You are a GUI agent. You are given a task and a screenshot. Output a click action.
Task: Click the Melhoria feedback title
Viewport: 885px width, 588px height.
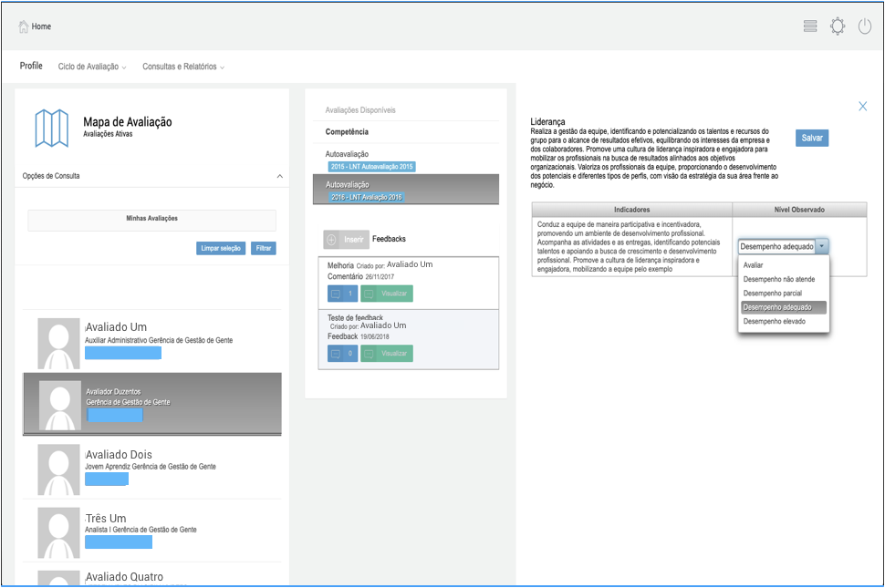click(x=340, y=265)
